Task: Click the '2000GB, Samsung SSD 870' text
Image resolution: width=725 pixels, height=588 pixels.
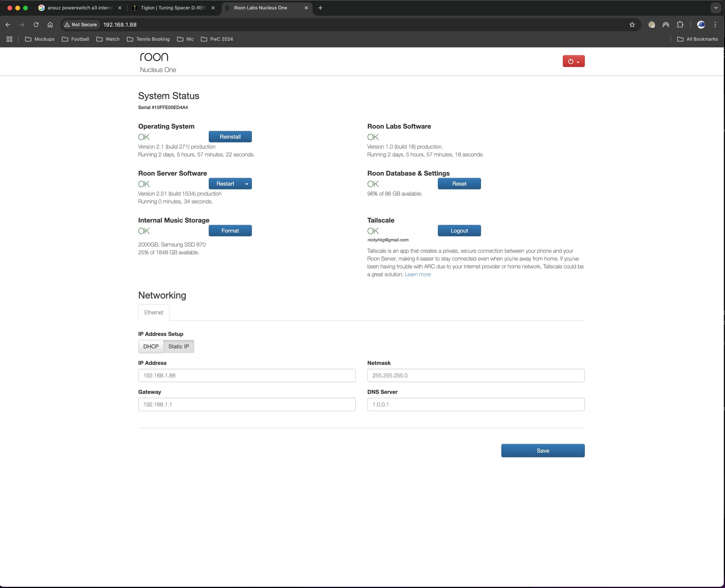Action: click(172, 245)
